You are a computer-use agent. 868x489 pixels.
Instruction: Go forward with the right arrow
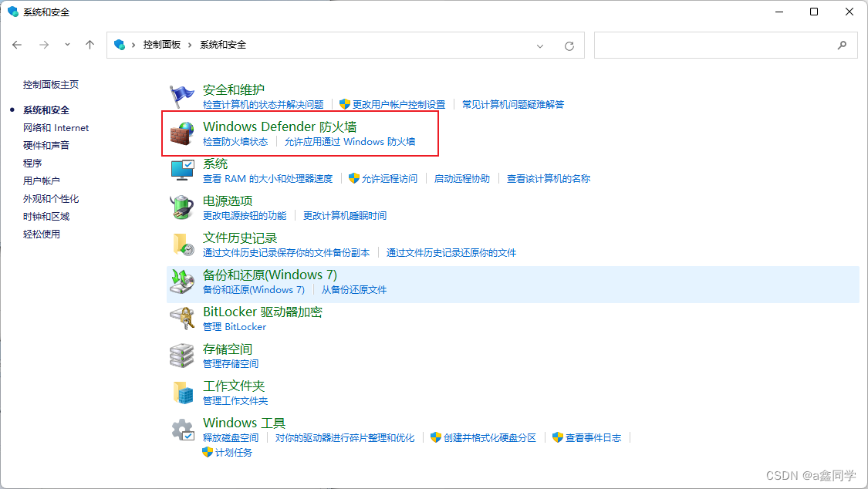44,45
